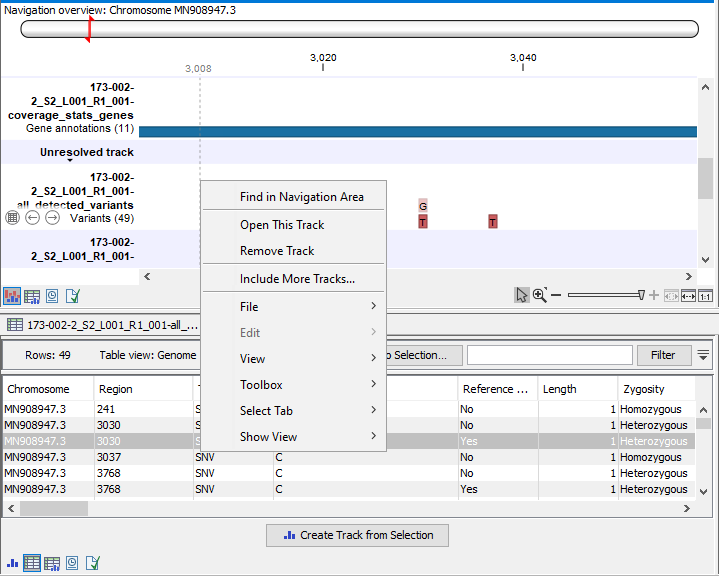
Task: Show history view icon in track list toolbar
Action: [x=52, y=296]
